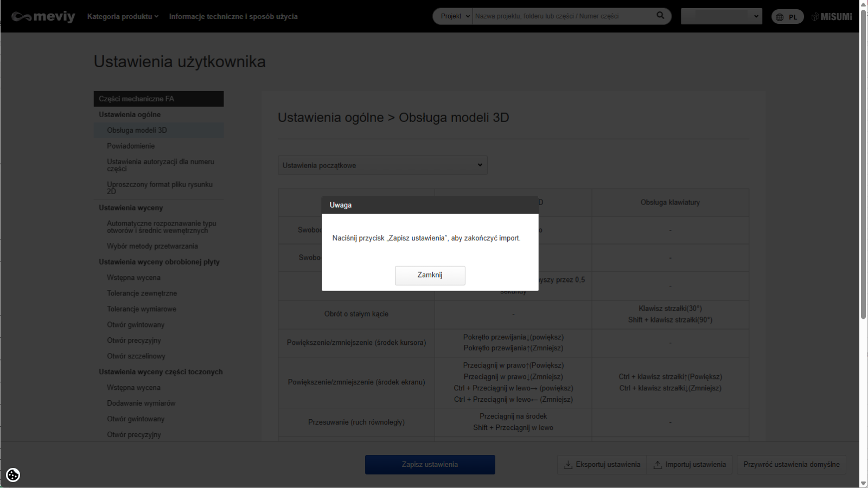
Task: Open Wybór metody przetwarzania settings
Action: (152, 246)
